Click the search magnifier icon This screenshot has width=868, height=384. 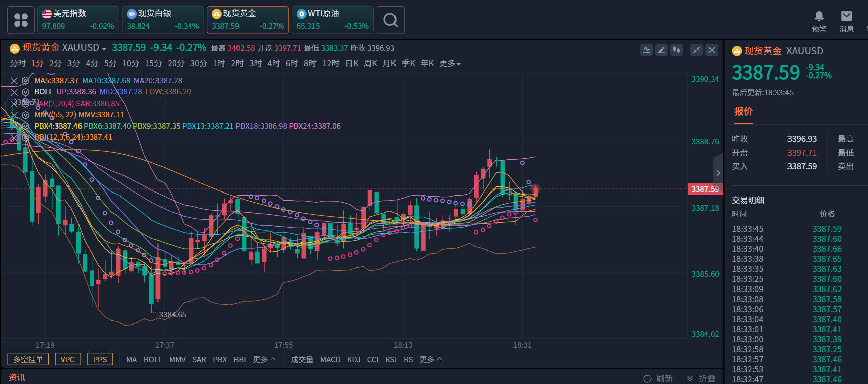coord(390,20)
